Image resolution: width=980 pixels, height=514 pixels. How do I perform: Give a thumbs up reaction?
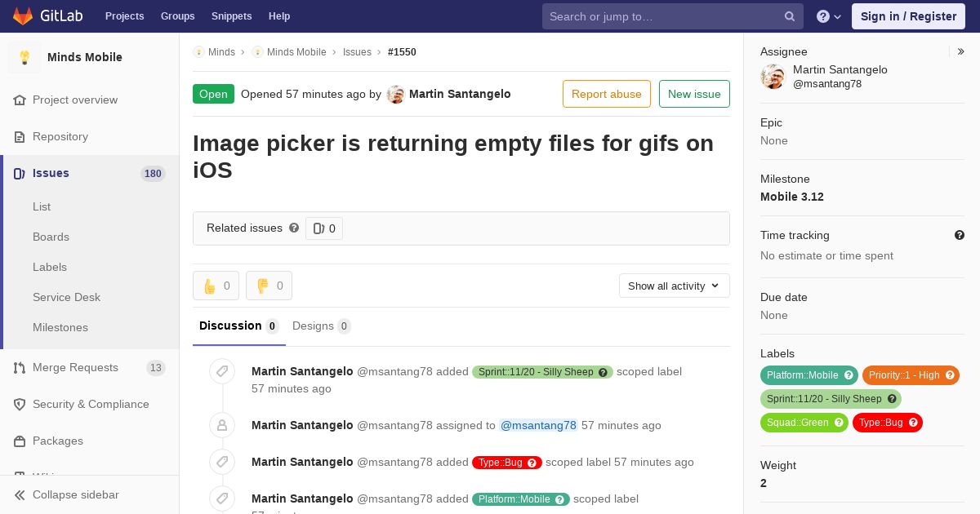pyautogui.click(x=216, y=286)
